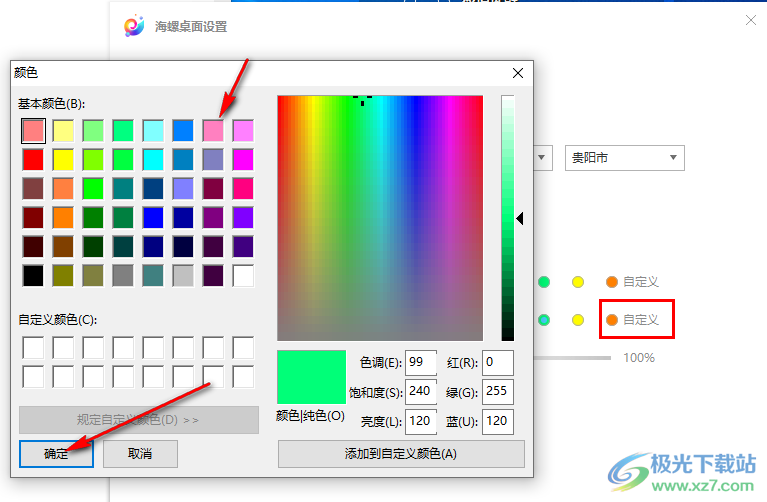Select the first empty custom color slot
This screenshot has width=767, height=502.
click(x=33, y=347)
